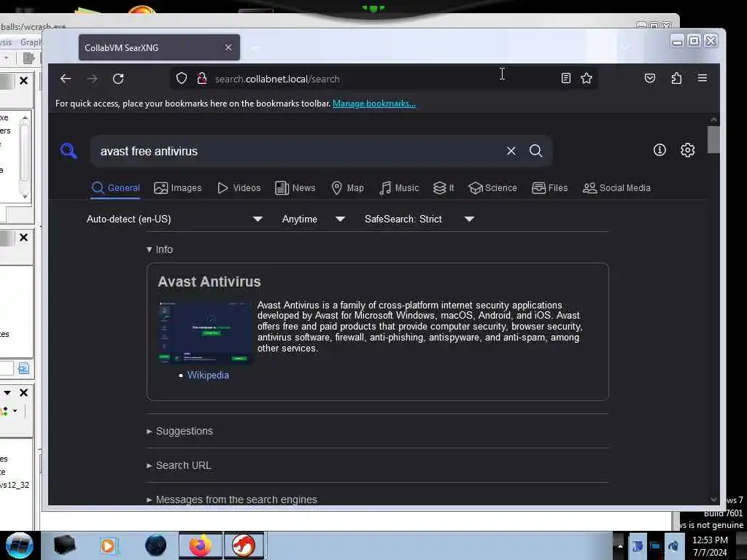Open Pocket save icon

pos(650,78)
